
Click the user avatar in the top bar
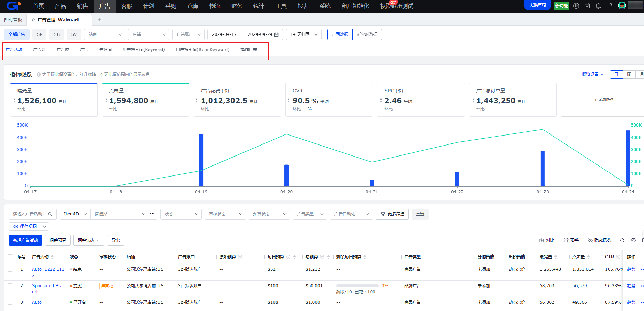pos(622,6)
